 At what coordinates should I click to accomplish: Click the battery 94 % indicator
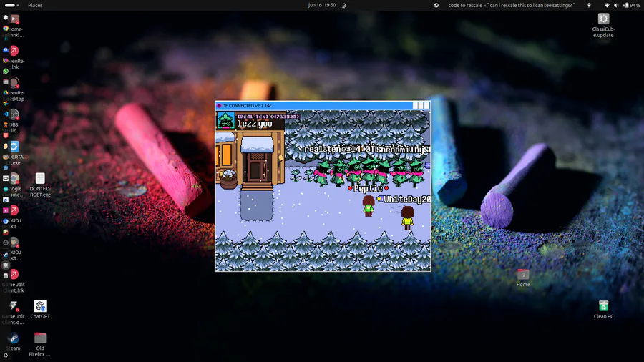pos(631,5)
